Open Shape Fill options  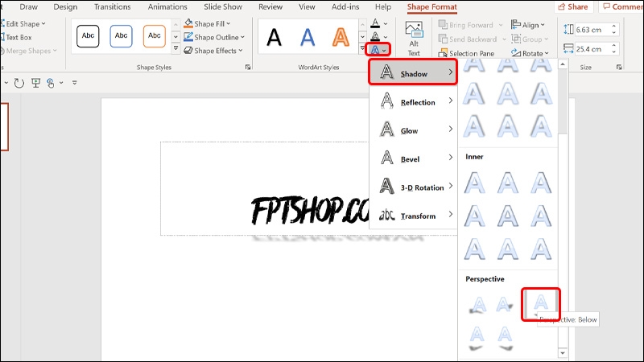(x=207, y=24)
